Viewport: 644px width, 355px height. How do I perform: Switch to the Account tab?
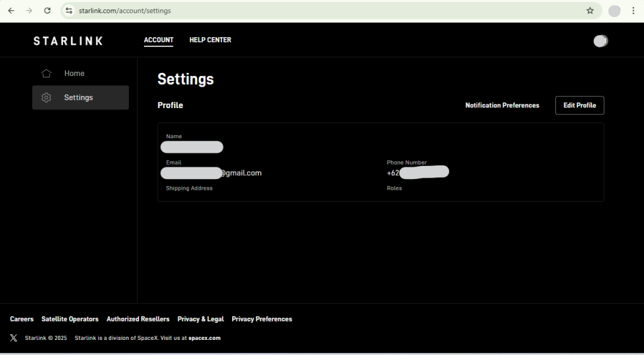pyautogui.click(x=158, y=40)
